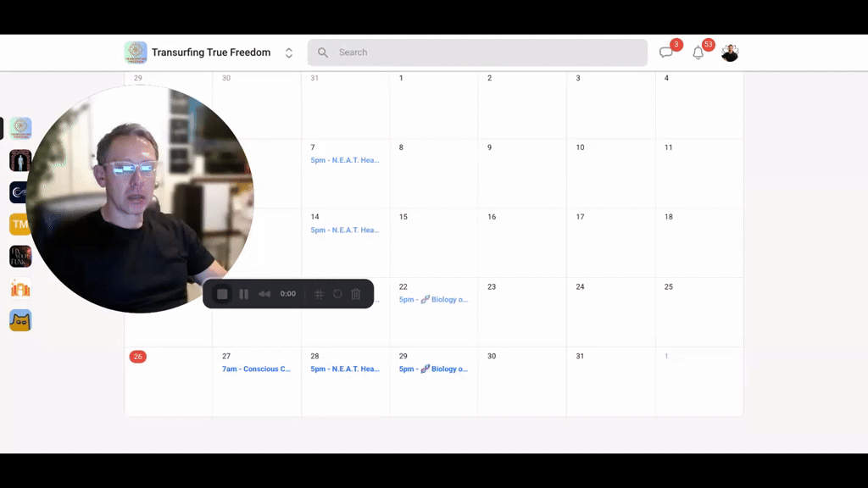Open the orange people community icon
This screenshot has height=488, width=868.
coord(20,288)
